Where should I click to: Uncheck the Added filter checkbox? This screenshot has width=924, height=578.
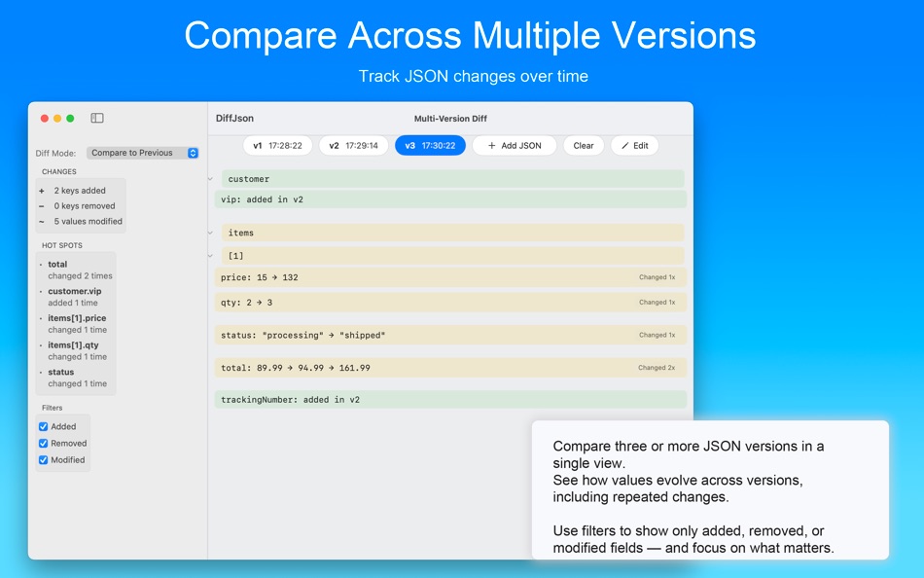coord(43,426)
